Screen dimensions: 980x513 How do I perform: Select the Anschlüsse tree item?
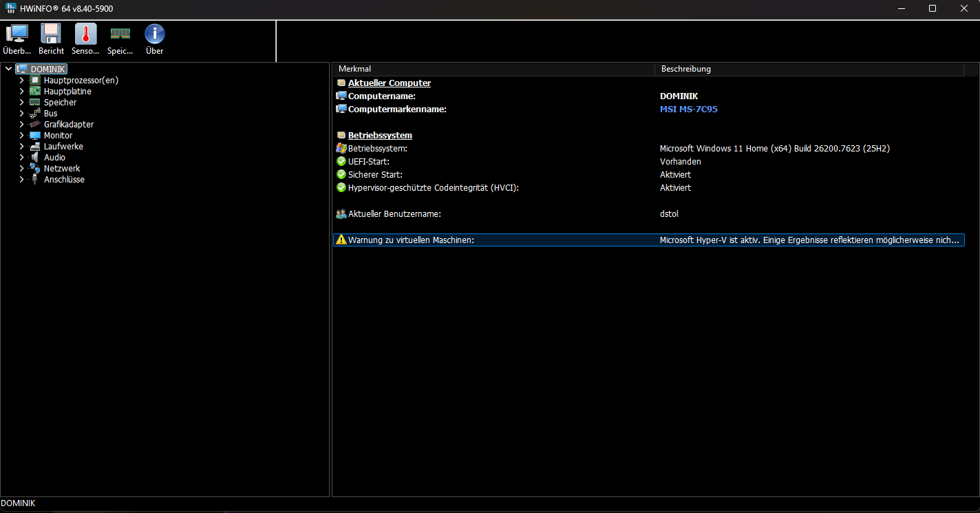tap(64, 180)
